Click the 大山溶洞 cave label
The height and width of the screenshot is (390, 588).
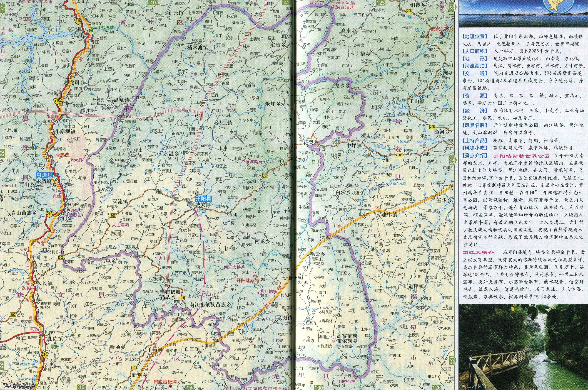click(120, 225)
